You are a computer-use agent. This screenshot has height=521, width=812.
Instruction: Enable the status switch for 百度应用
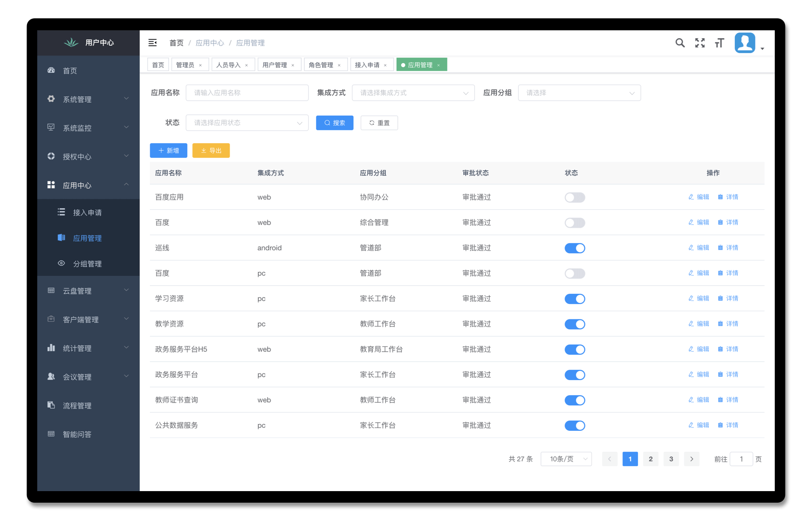pyautogui.click(x=575, y=197)
